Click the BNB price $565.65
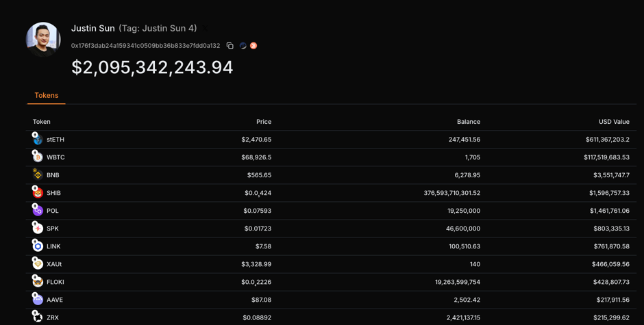 tap(259, 175)
